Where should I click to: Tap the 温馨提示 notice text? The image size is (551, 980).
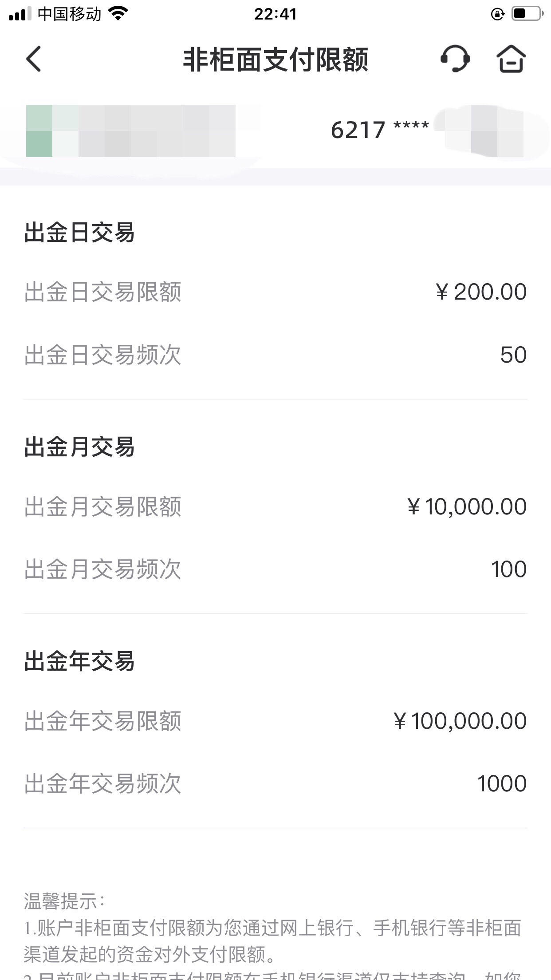pos(64,901)
